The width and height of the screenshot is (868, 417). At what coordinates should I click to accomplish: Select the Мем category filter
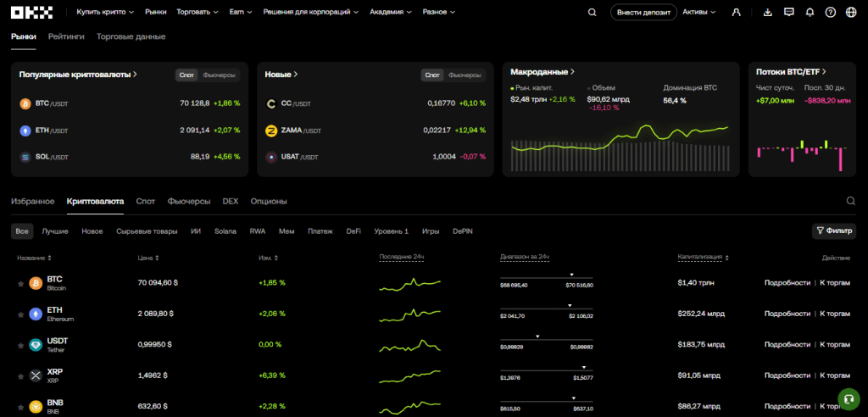point(287,231)
